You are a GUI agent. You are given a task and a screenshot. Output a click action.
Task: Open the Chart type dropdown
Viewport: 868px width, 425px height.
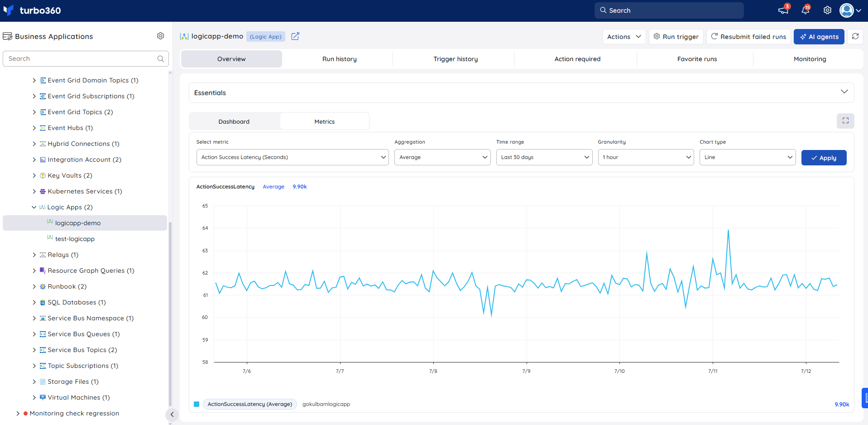pos(747,157)
